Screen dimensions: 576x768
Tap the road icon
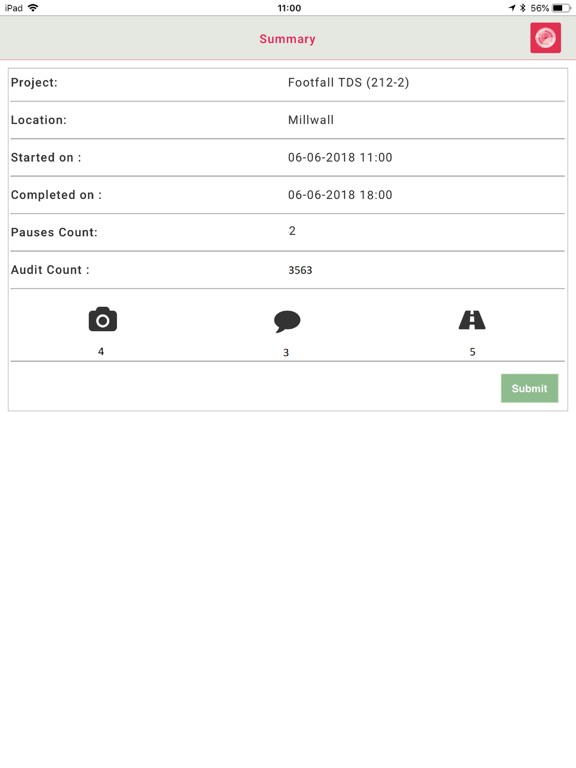coord(472,320)
